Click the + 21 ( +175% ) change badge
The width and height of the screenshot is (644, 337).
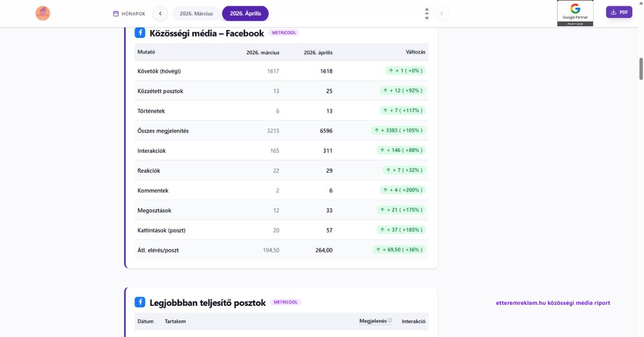pyautogui.click(x=401, y=210)
